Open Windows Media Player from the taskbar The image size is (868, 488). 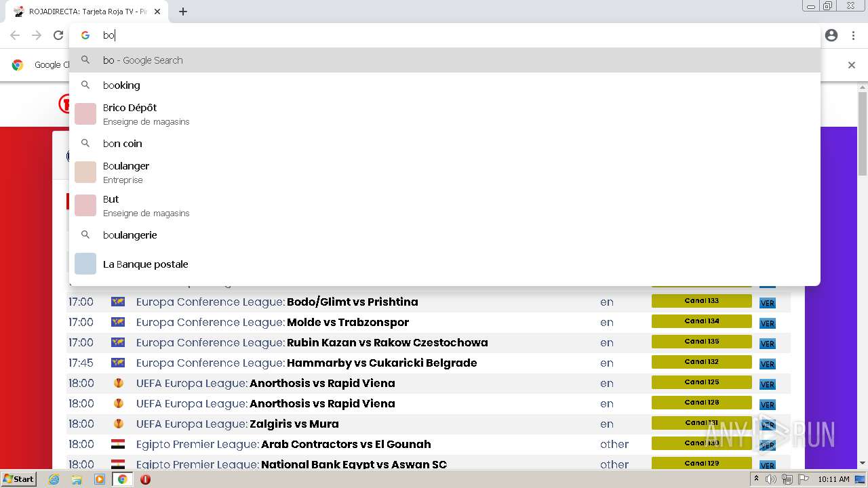100,479
